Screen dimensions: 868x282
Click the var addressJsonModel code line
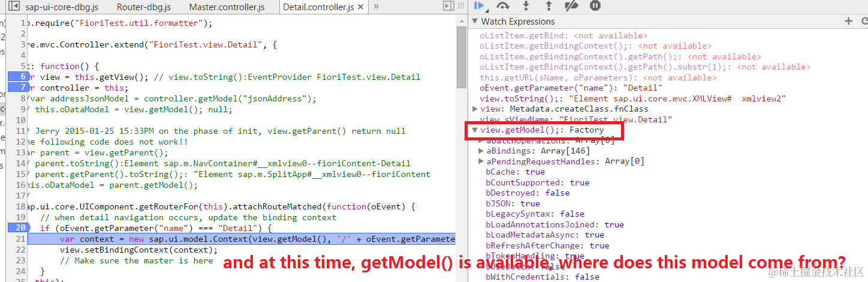(x=173, y=98)
